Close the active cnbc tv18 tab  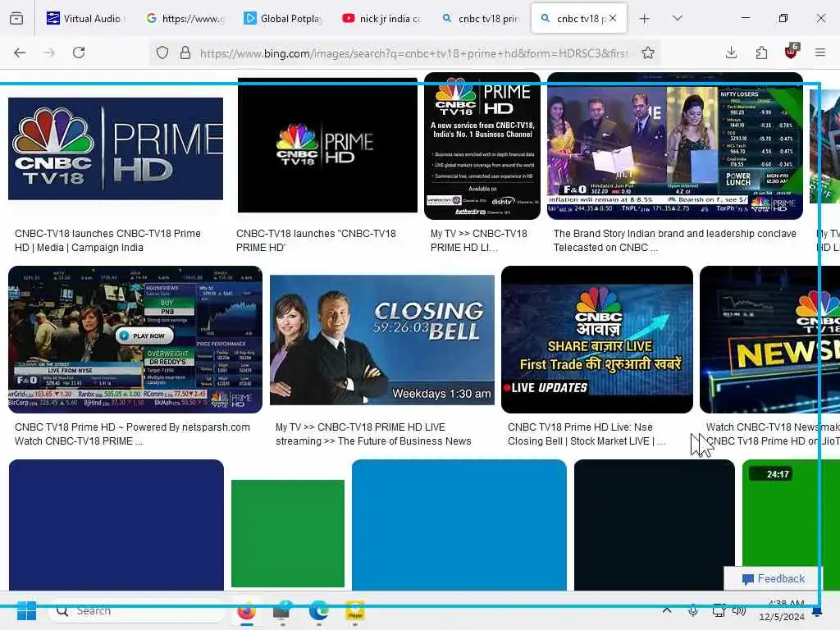pos(613,18)
